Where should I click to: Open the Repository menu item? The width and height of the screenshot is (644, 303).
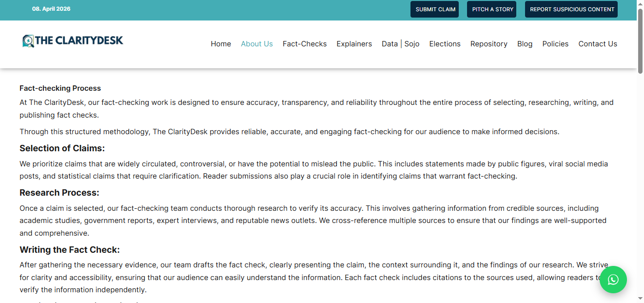click(488, 44)
